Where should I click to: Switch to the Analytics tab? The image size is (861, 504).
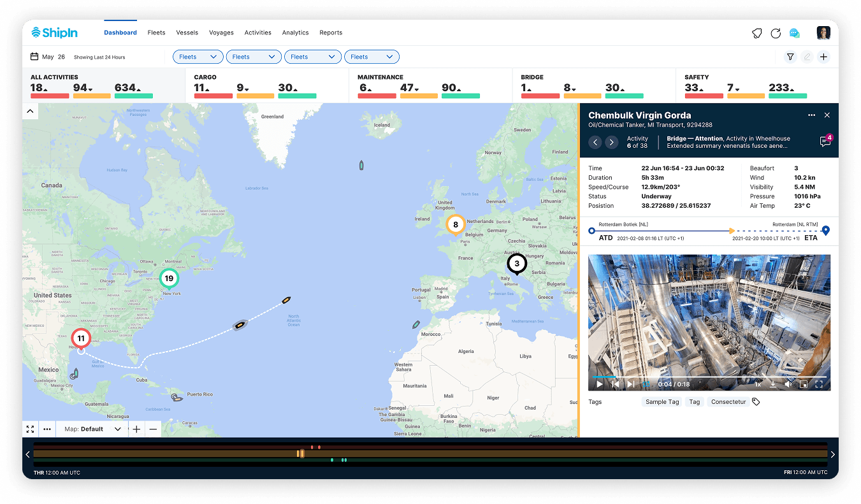[x=295, y=32]
